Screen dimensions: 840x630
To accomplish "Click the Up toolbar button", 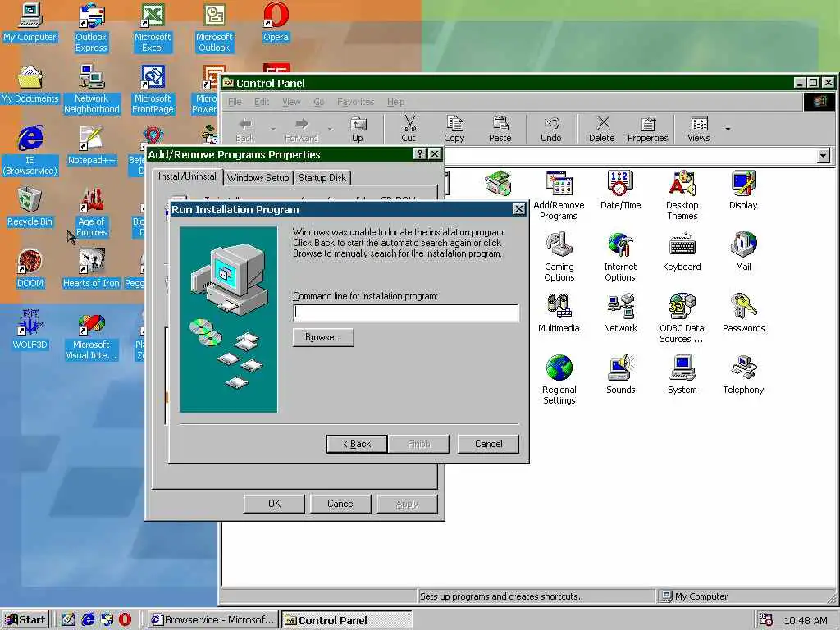I will [x=358, y=129].
